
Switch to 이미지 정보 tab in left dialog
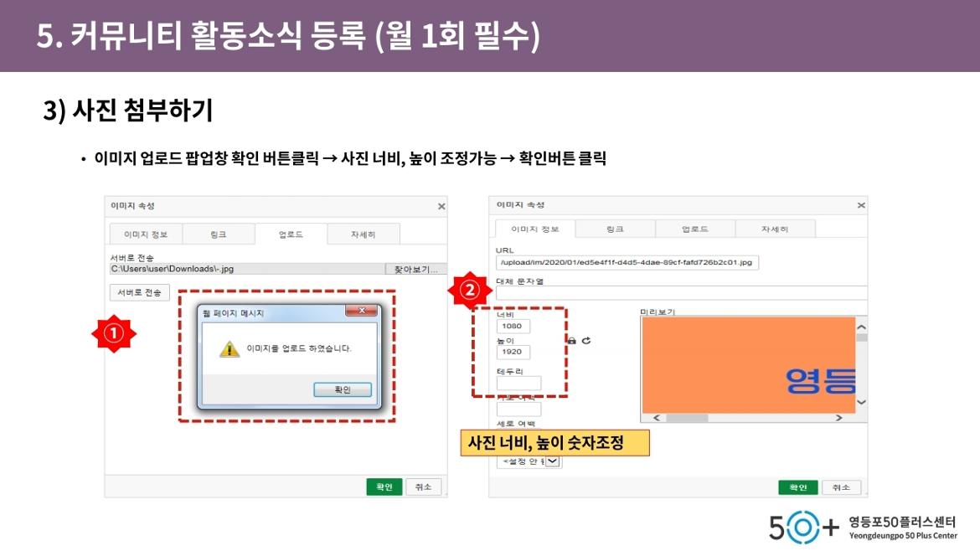(x=146, y=234)
